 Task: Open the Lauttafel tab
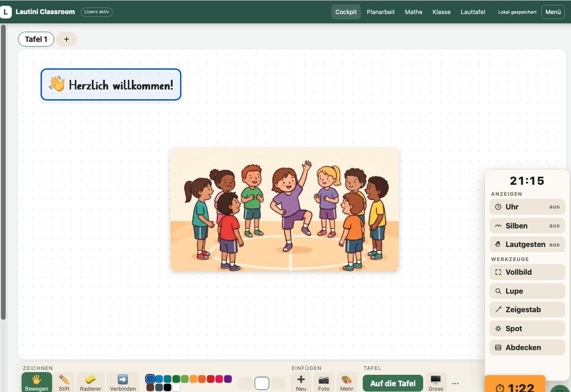click(x=473, y=12)
